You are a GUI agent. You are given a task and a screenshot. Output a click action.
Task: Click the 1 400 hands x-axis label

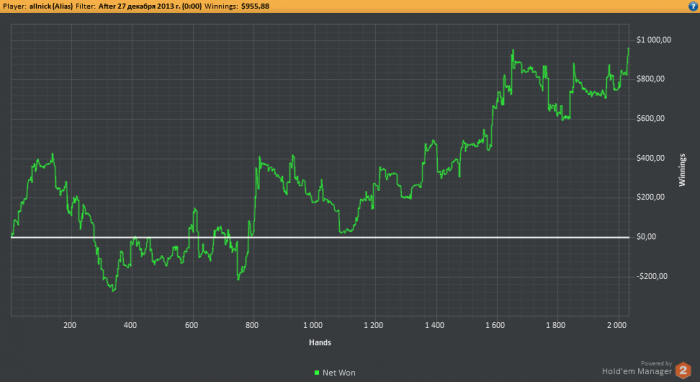click(434, 325)
